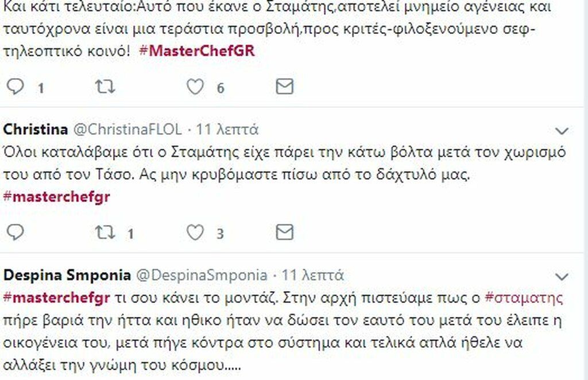
Task: Open the #σταματης hashtag link
Action: coord(524,298)
